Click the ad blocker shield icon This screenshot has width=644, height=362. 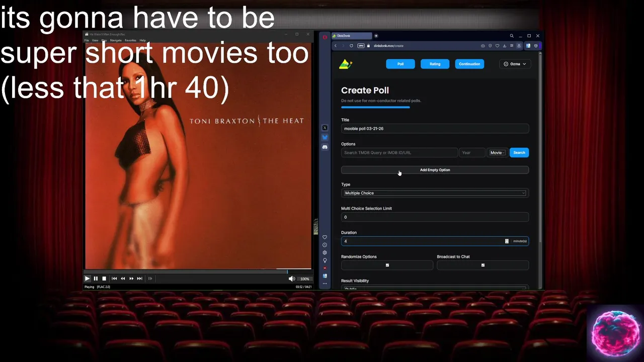(x=490, y=46)
